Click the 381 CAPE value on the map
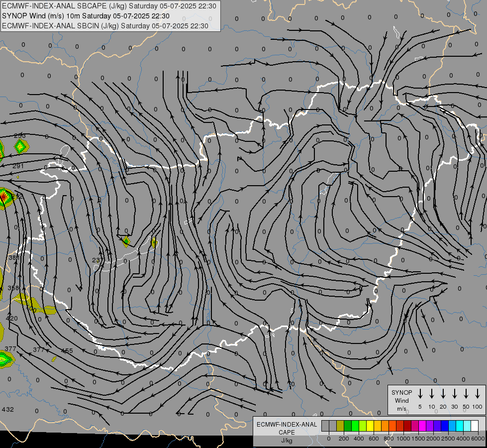Screen dimensions: 487x448 [13, 257]
